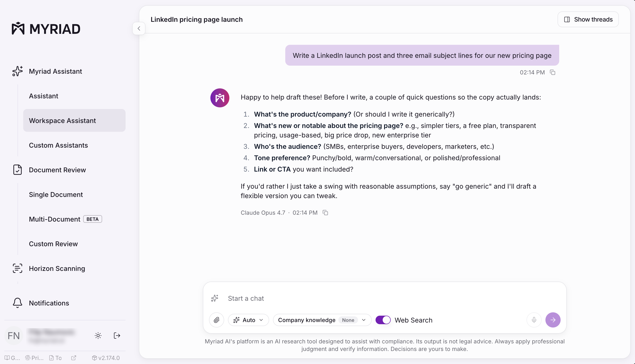
Task: Click the "Tone preference?" list item
Action: pyautogui.click(x=377, y=158)
